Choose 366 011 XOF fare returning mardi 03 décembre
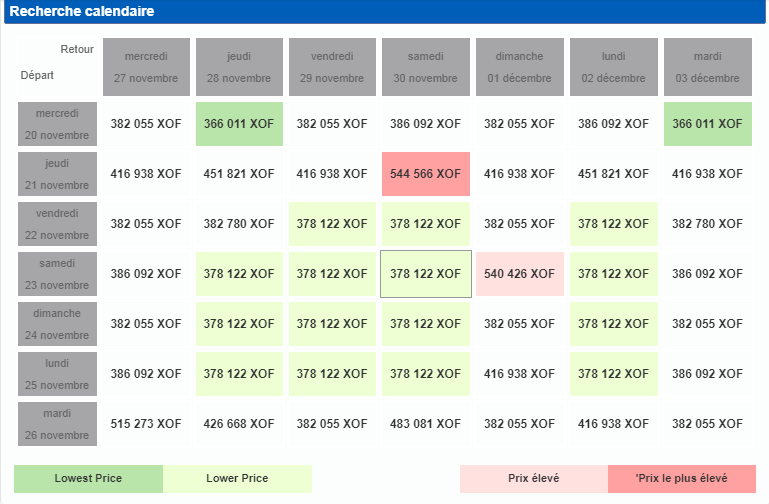The width and height of the screenshot is (769, 504). [x=707, y=124]
